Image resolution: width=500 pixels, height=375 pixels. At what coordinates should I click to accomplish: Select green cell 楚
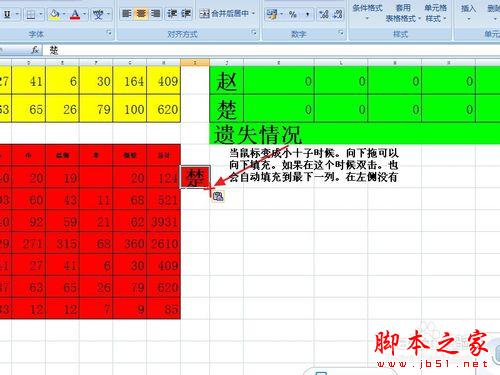point(227,109)
